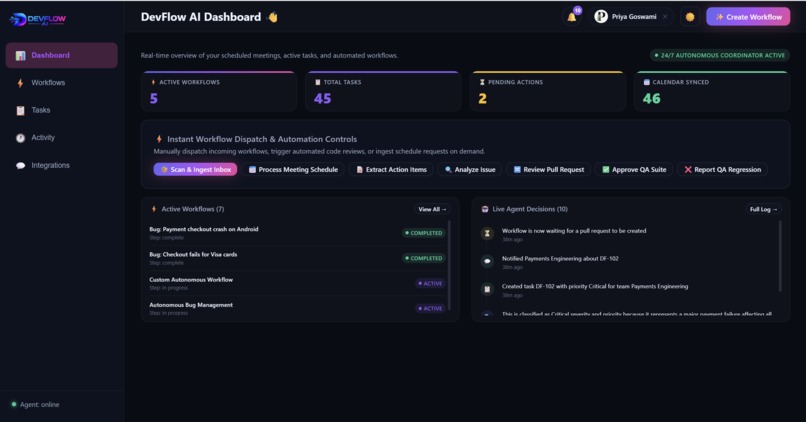
Task: Remove the Priya Goswami chip with X
Action: click(665, 17)
